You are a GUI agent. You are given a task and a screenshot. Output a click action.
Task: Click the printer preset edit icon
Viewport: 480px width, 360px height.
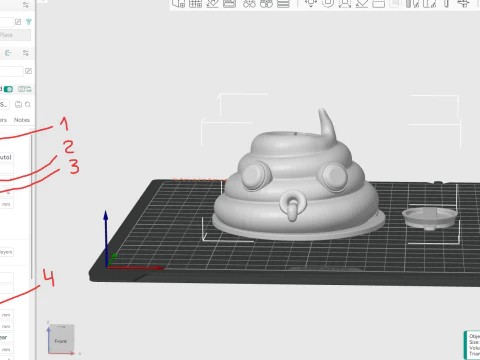point(18,22)
